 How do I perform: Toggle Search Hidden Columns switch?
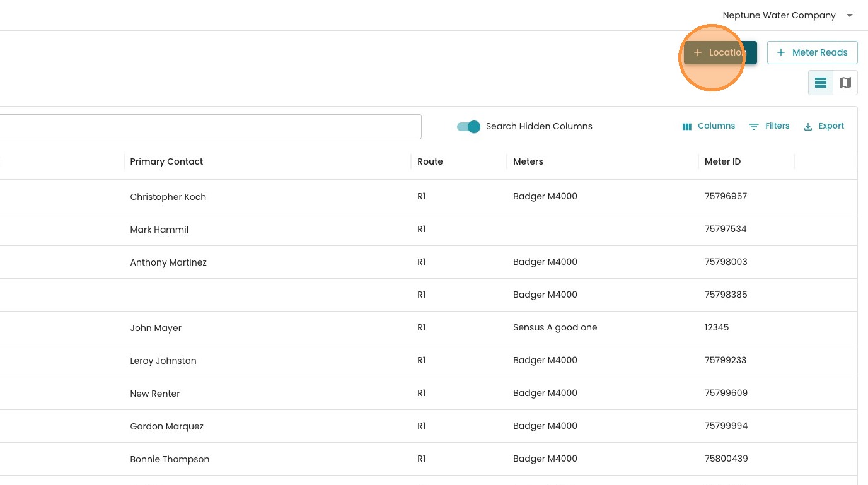469,127
